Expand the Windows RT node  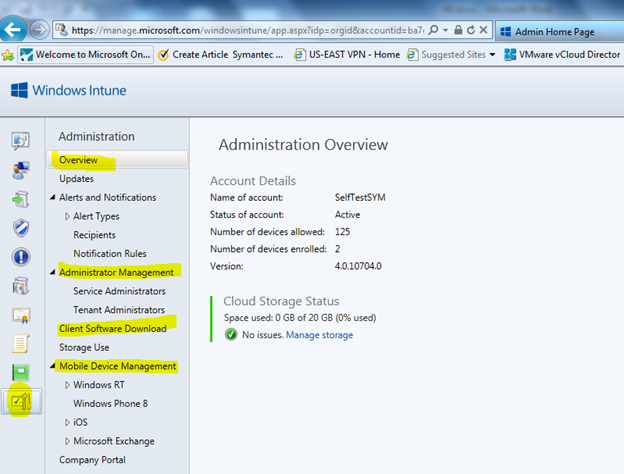coord(67,385)
